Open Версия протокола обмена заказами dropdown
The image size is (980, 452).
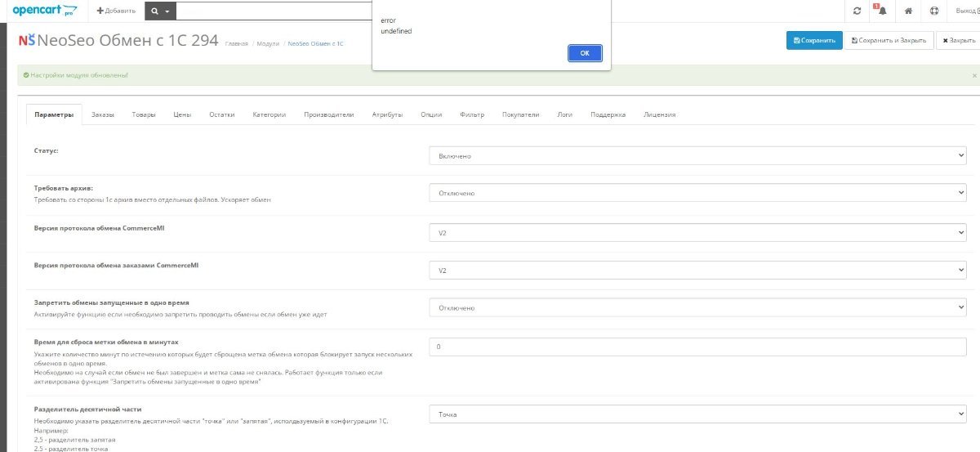698,271
